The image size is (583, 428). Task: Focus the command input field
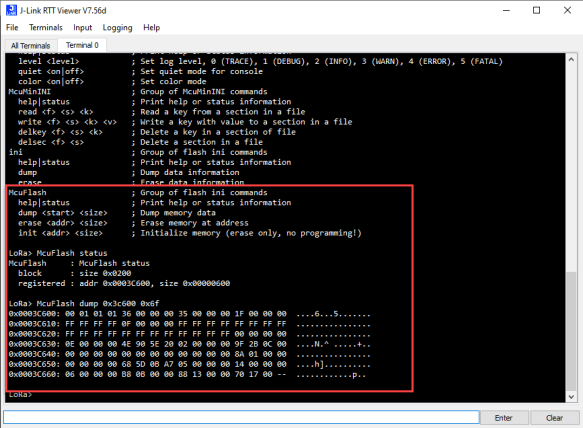pyautogui.click(x=241, y=417)
